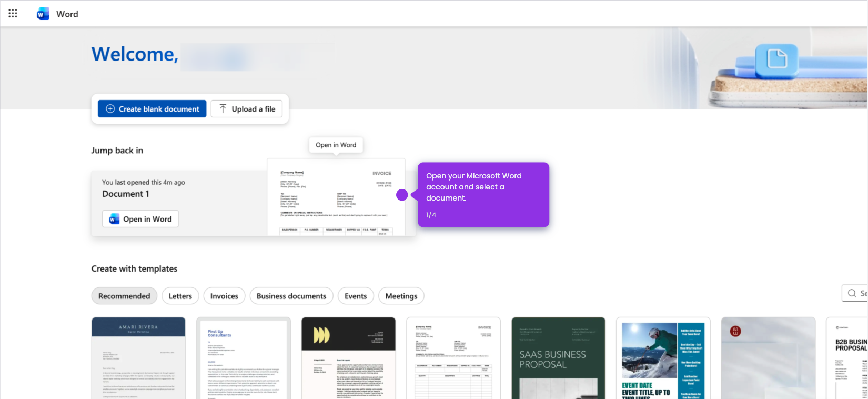
Task: Click the template search box
Action: (x=855, y=293)
